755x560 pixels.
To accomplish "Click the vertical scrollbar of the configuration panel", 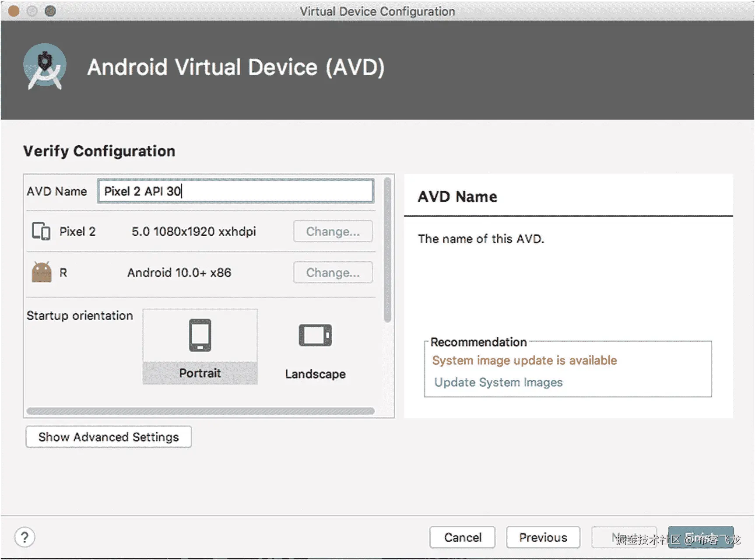I will 387,249.
